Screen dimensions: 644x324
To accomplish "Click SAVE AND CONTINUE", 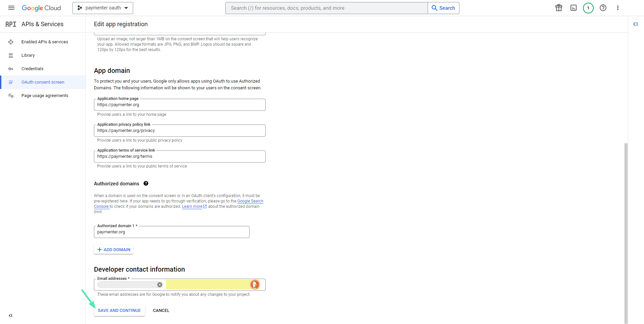I will (x=119, y=310).
